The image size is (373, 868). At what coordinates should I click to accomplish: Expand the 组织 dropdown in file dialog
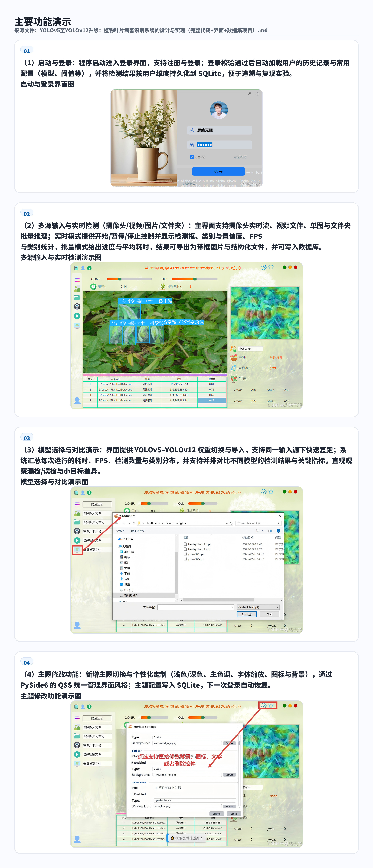point(120,531)
